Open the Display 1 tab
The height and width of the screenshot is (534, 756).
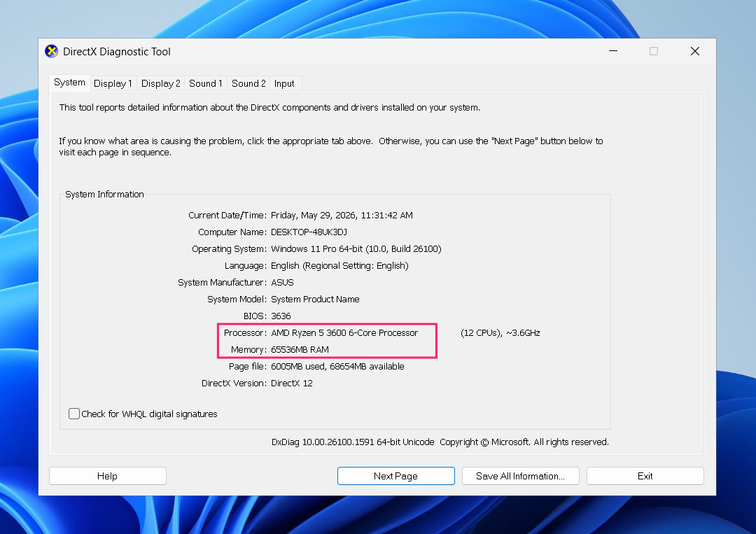(113, 83)
